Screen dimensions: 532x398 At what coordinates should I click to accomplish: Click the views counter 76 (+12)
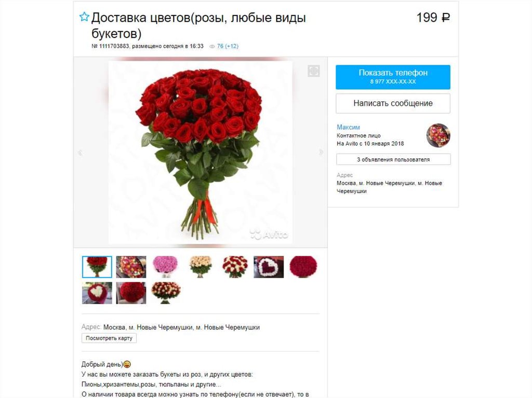pyautogui.click(x=228, y=46)
